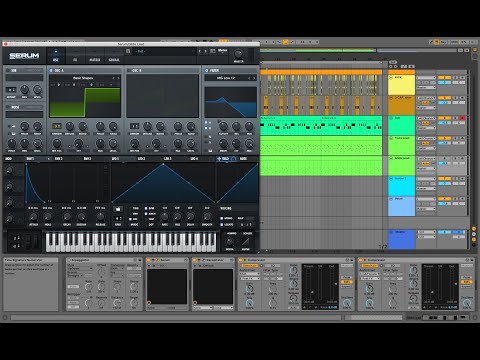
Task: Go to next Serum preset
Action: tap(206, 51)
